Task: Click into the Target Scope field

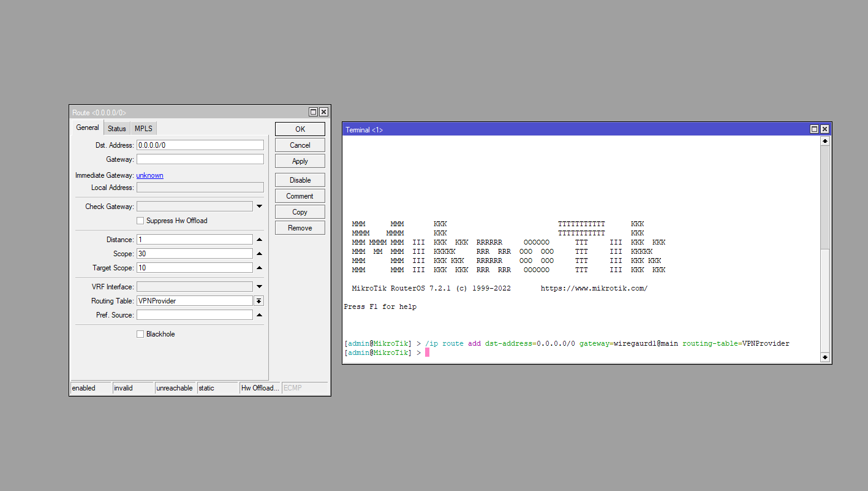Action: [x=195, y=268]
